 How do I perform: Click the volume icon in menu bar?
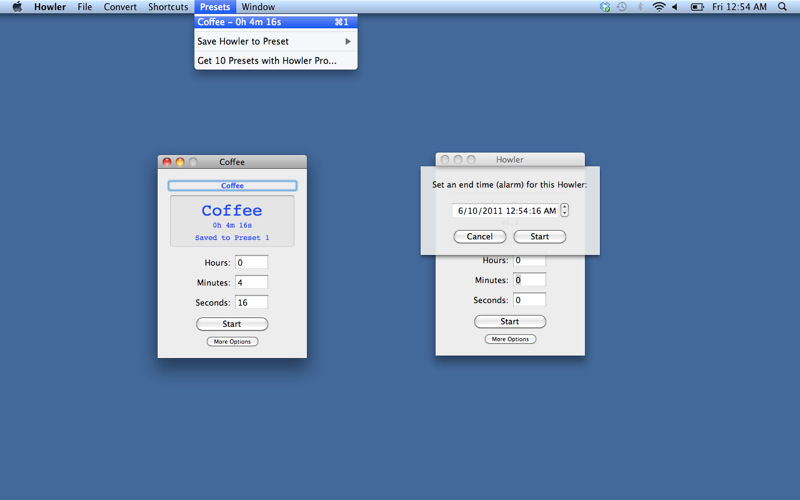[x=675, y=7]
